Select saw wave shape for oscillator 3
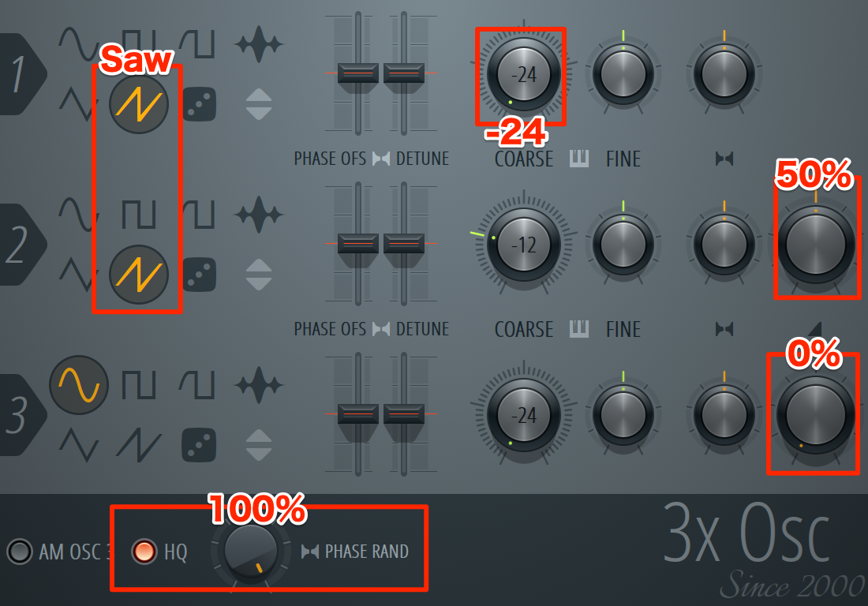 pos(138,445)
